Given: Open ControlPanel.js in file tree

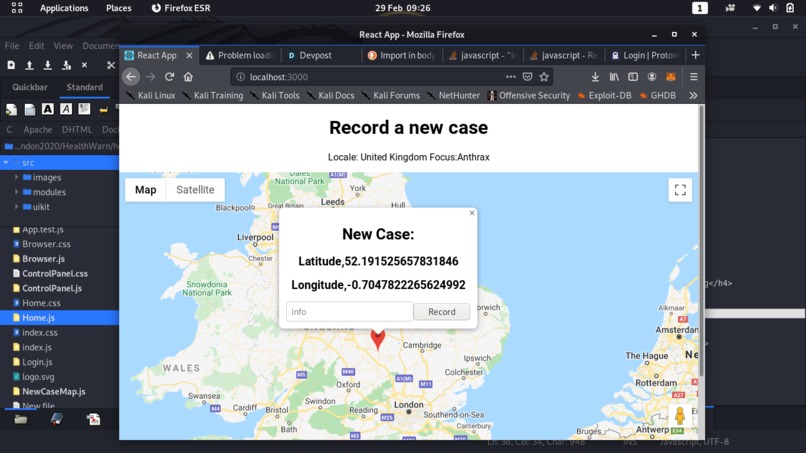Looking at the screenshot, I should (51, 288).
